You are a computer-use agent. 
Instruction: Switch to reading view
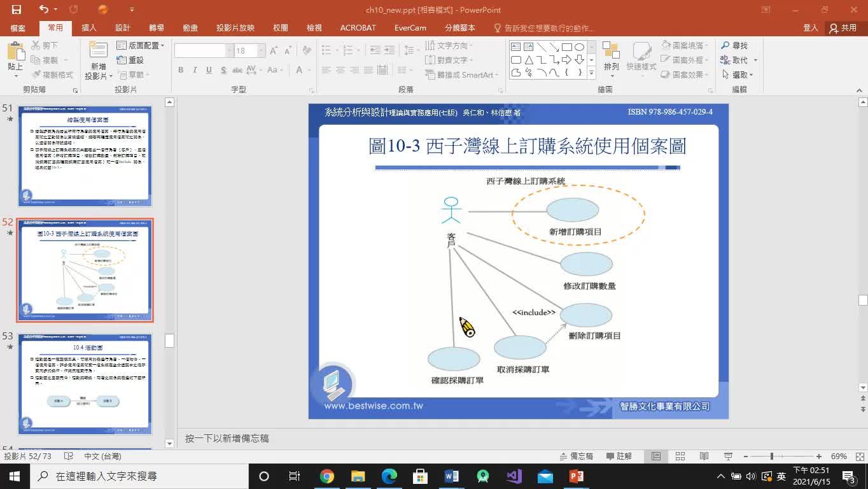(704, 456)
